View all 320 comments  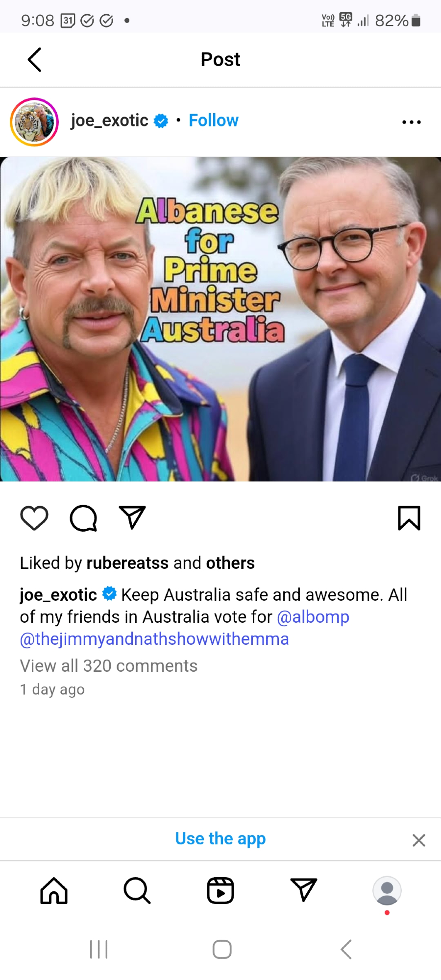(109, 666)
